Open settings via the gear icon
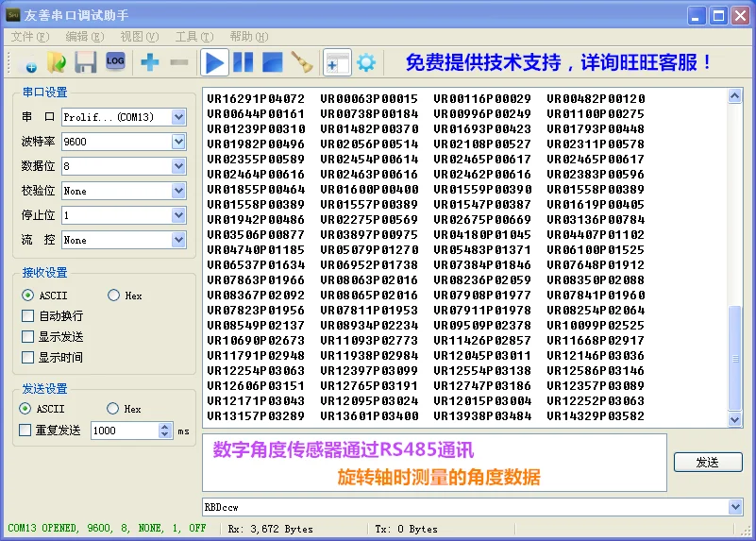 pos(365,63)
